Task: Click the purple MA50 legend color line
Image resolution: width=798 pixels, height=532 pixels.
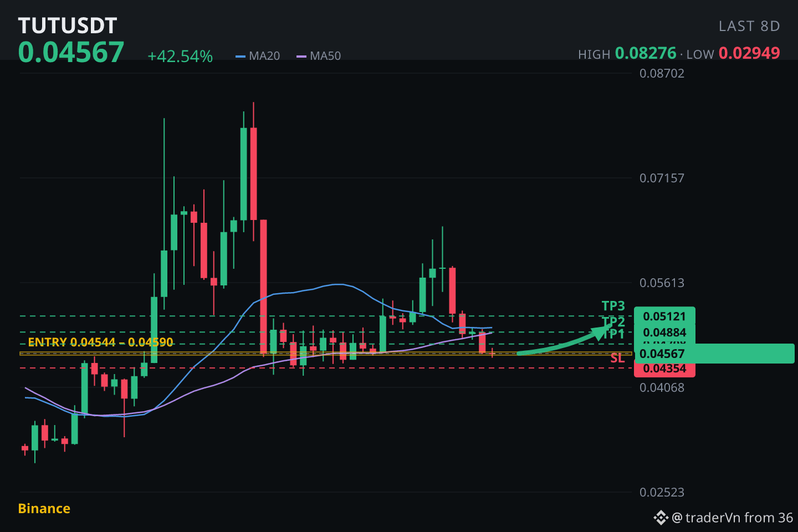Action: pyautogui.click(x=301, y=56)
